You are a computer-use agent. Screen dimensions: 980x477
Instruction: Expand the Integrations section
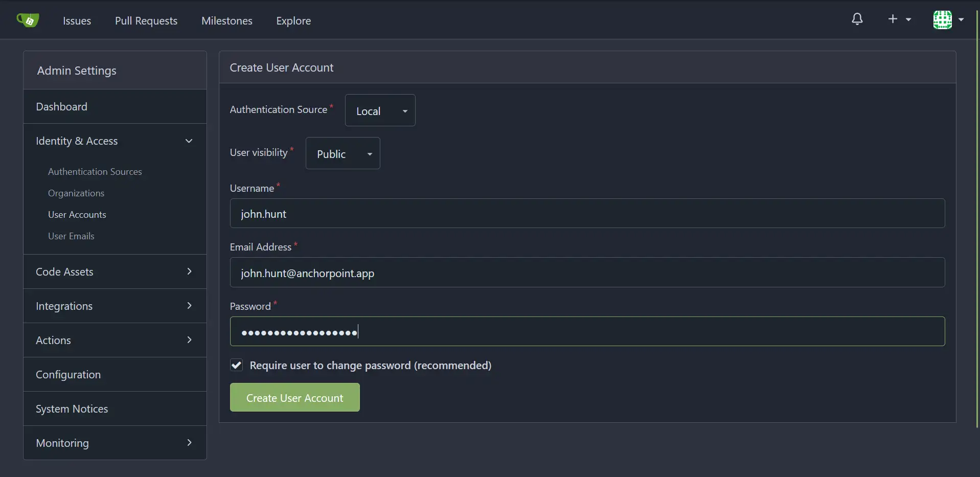click(115, 306)
